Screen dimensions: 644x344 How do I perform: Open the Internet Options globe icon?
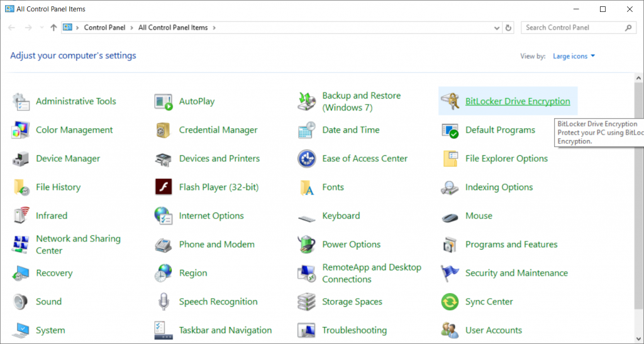pyautogui.click(x=164, y=216)
